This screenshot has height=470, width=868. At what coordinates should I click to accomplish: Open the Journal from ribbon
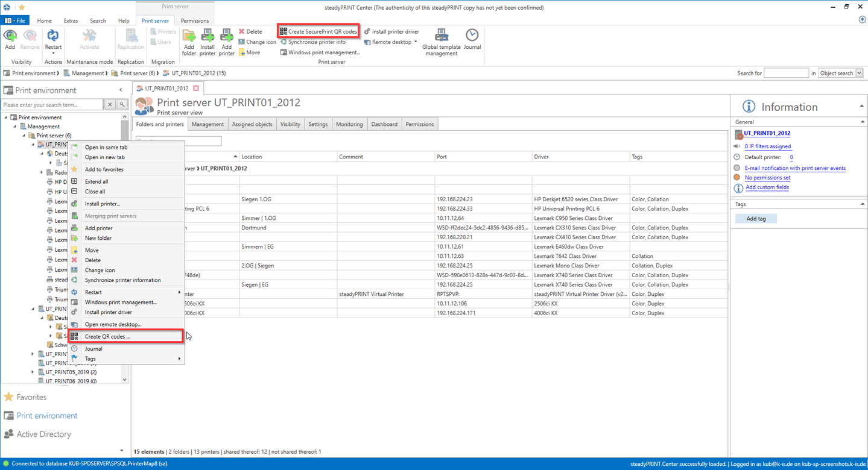pos(472,39)
